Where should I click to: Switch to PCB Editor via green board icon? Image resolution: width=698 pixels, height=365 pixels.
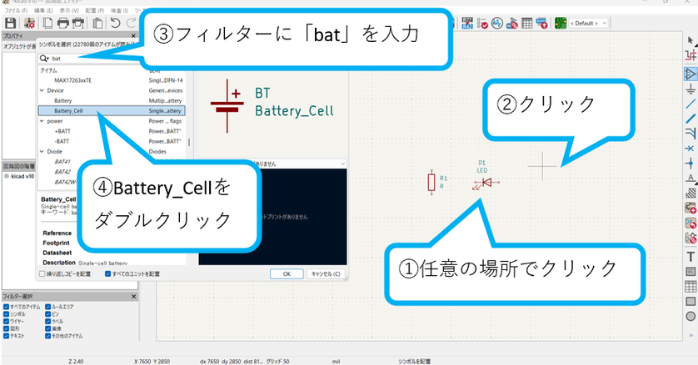[560, 23]
